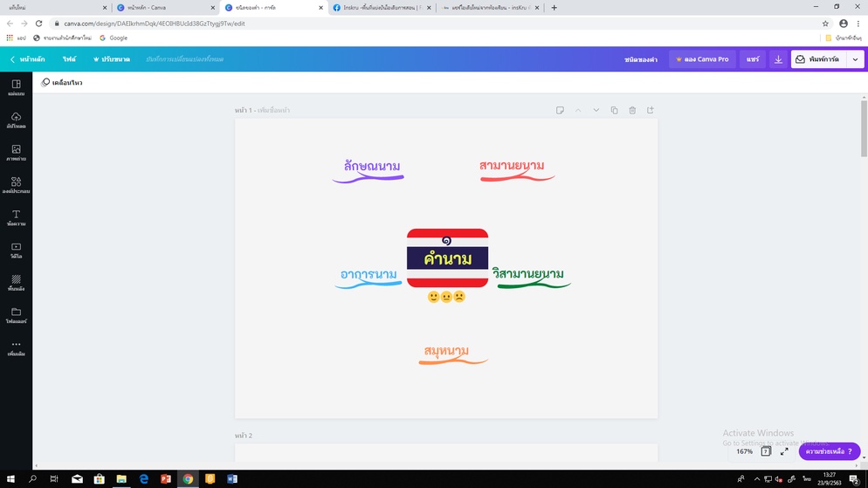Screen dimensions: 868x488
Task: Select the อาการนาม blue text element
Action: tap(369, 274)
